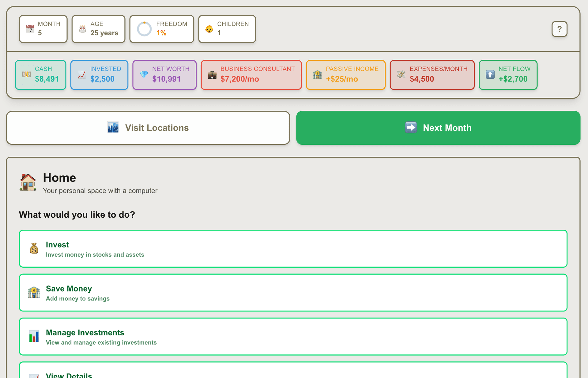This screenshot has height=378, width=588.
Task: Open Visit Locations
Action: [x=148, y=128]
